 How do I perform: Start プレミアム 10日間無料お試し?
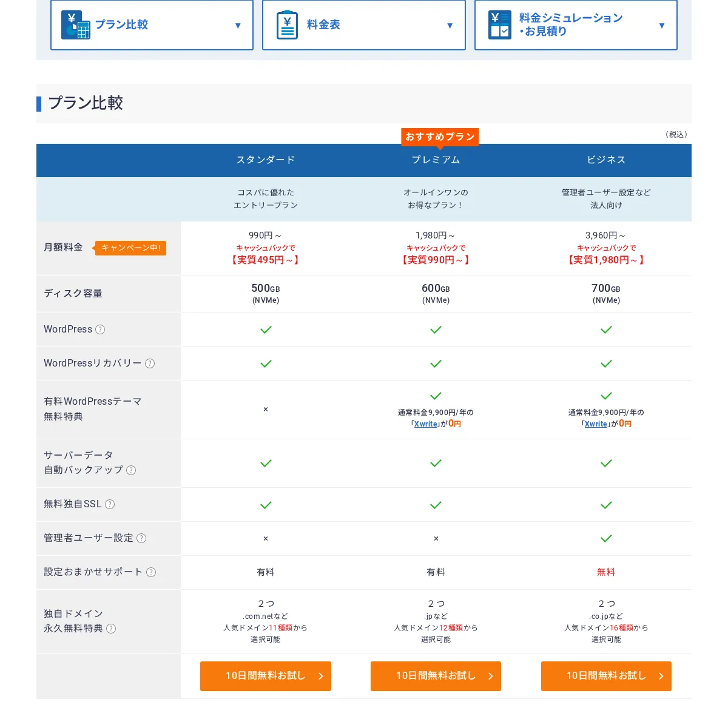click(436, 676)
